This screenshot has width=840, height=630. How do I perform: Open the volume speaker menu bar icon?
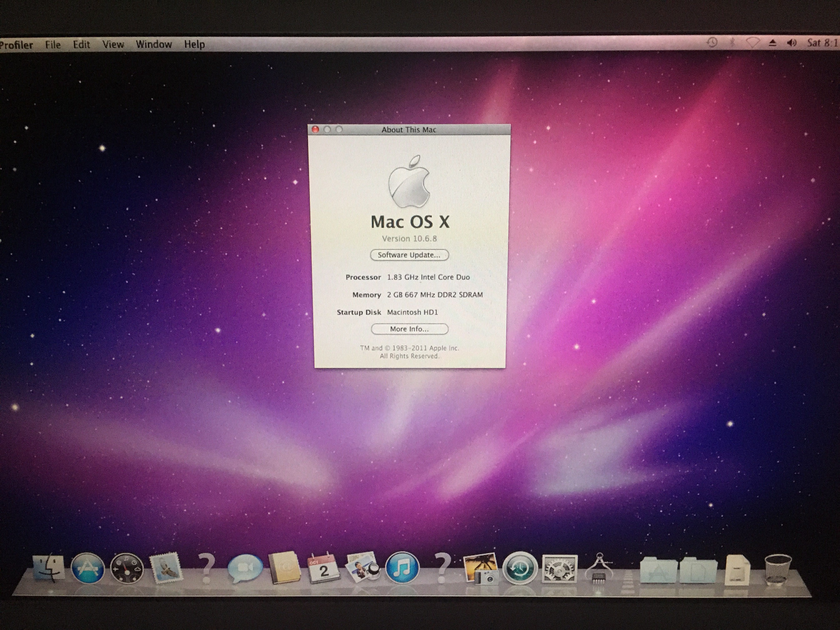pyautogui.click(x=792, y=43)
